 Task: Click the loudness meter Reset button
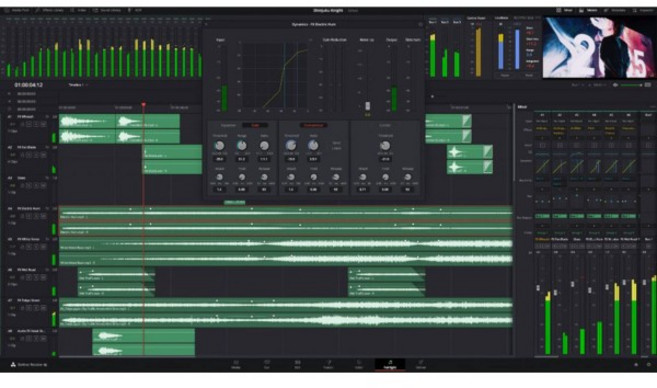(529, 75)
